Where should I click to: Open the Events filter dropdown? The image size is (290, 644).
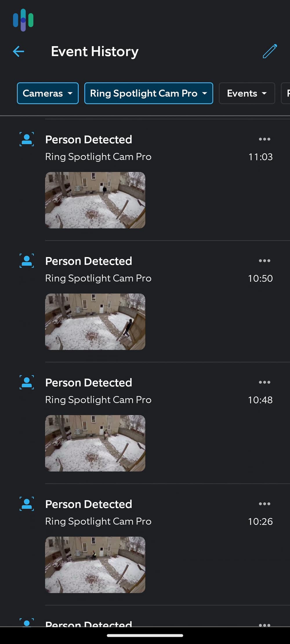coord(246,93)
